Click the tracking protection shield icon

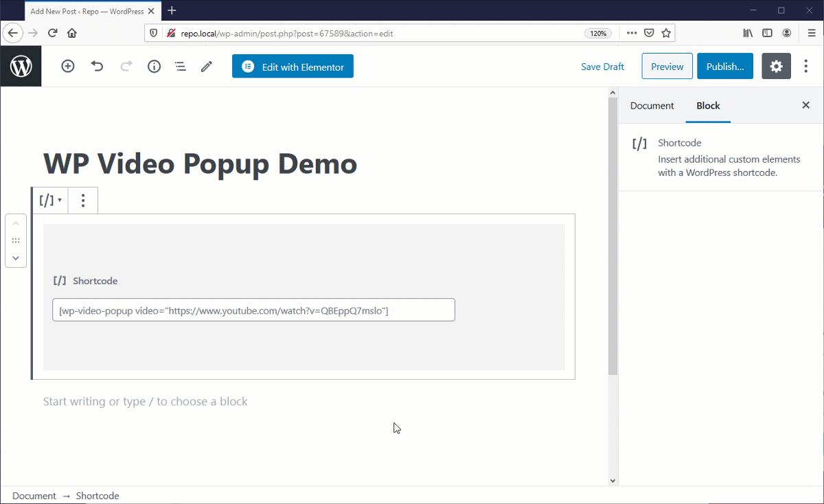pos(154,33)
